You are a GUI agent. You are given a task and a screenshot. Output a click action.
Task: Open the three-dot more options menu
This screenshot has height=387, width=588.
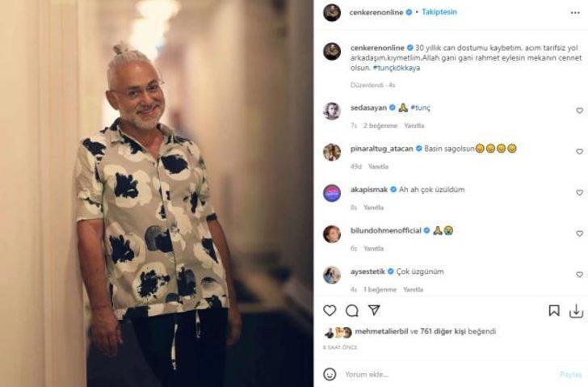[x=575, y=13]
